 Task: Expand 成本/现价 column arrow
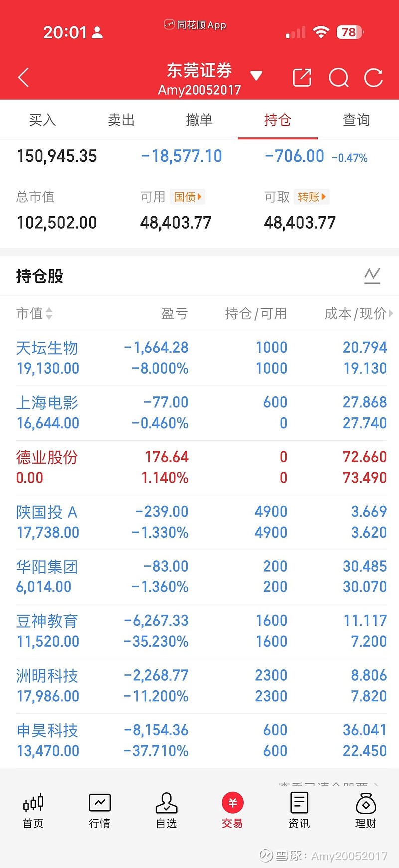point(391,313)
